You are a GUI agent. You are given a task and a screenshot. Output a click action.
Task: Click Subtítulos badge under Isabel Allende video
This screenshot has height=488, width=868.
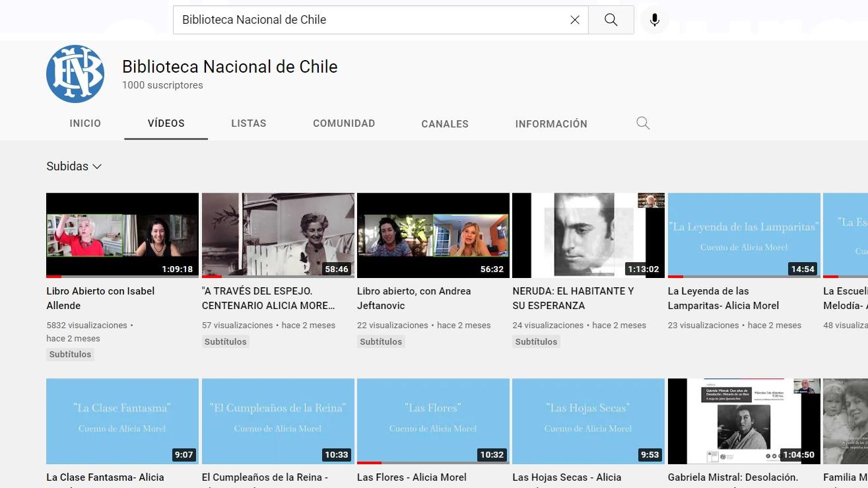point(70,355)
